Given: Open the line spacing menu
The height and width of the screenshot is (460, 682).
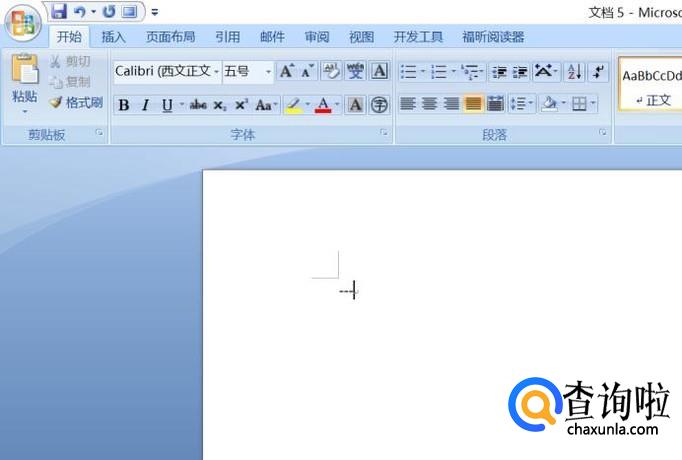Looking at the screenshot, I should [522, 104].
